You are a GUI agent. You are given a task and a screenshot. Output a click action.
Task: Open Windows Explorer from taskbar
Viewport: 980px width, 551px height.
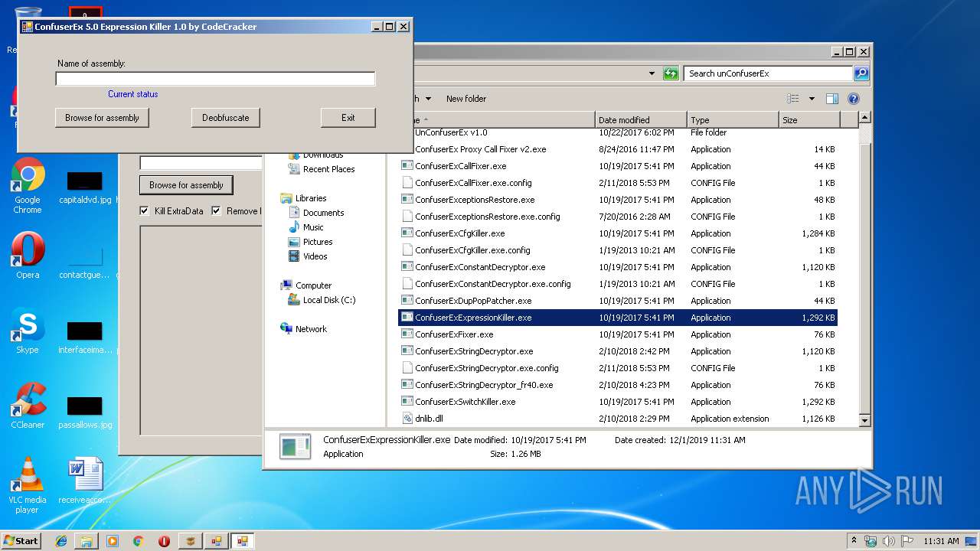click(87, 541)
